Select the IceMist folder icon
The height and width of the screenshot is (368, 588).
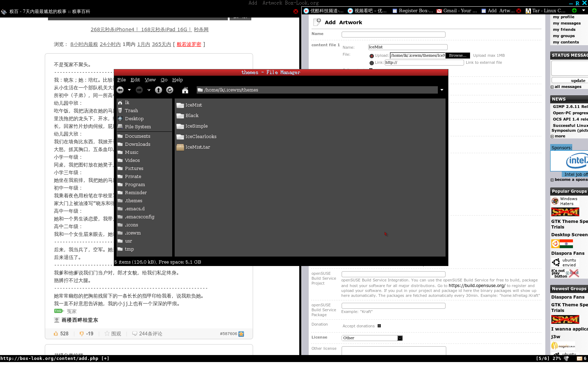tap(180, 105)
